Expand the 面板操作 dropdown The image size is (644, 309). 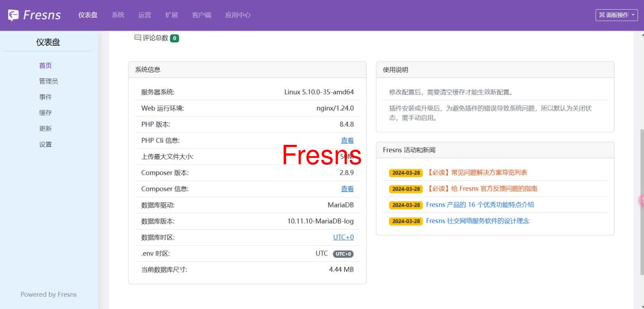point(616,15)
